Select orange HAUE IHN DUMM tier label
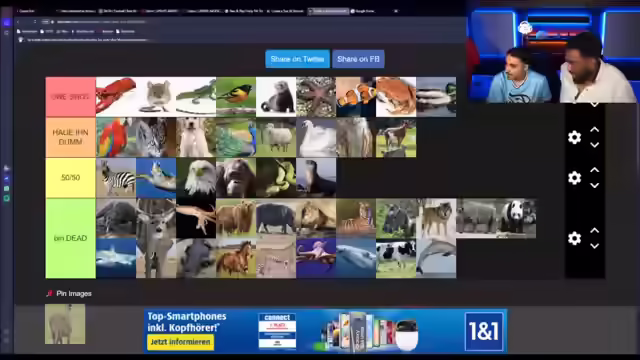This screenshot has height=360, width=640. 71,137
